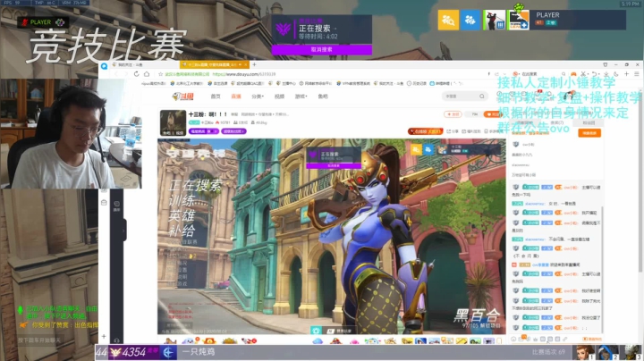Image resolution: width=644 pixels, height=361 pixels.
Task: Click the yellow group-finder icon at top
Action: [448, 20]
